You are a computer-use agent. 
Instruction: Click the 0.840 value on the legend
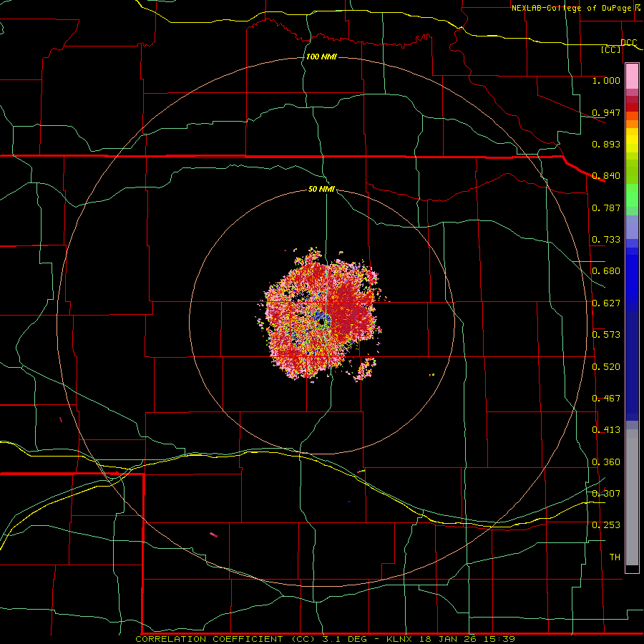606,176
